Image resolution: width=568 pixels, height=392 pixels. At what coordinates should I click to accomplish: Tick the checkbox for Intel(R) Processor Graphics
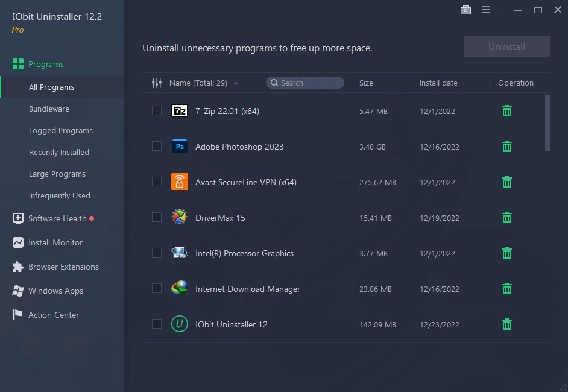click(x=157, y=253)
